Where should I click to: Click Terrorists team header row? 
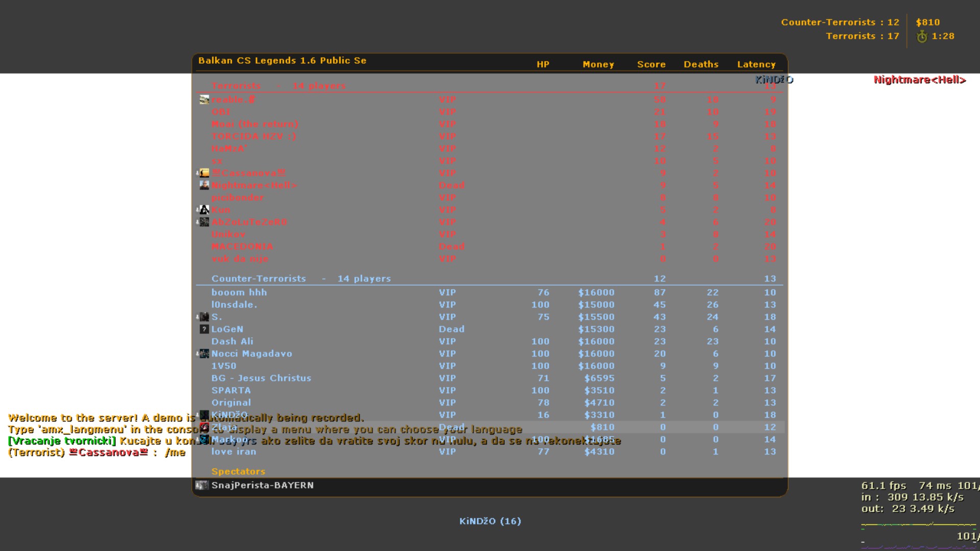(x=278, y=86)
